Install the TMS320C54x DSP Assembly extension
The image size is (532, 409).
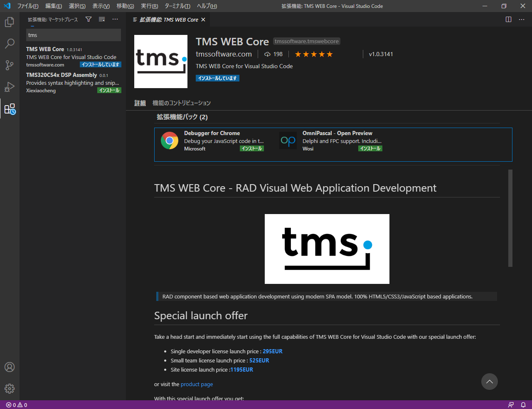tap(109, 90)
